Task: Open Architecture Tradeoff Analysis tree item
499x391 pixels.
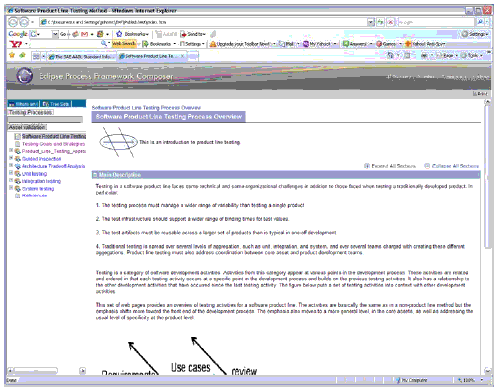Action: pyautogui.click(x=53, y=166)
